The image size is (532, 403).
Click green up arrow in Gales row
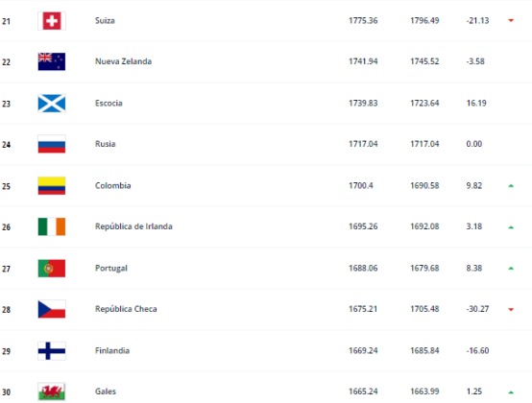point(511,392)
